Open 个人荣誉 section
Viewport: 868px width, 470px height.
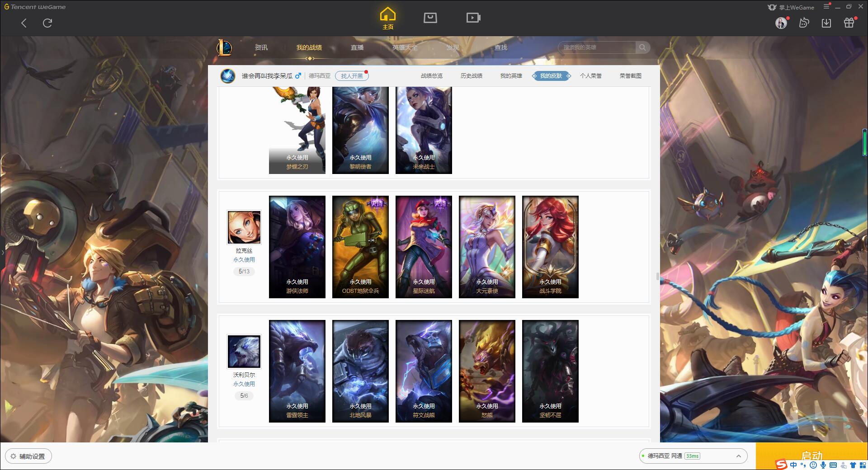coord(591,76)
